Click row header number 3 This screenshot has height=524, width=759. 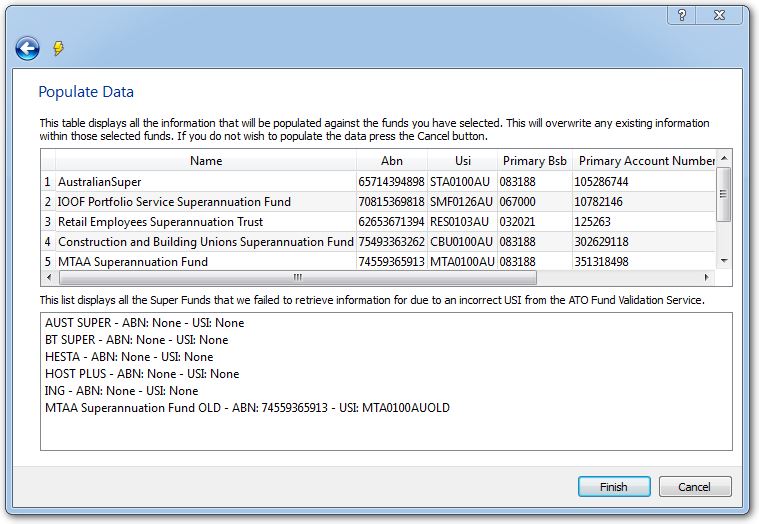click(48, 222)
